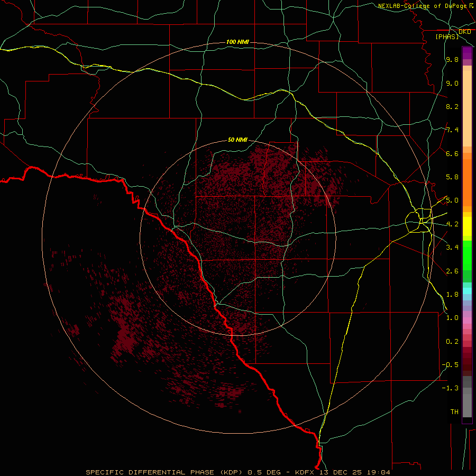Click the 8.2 value on the color scale
476x476 pixels.
(452, 106)
